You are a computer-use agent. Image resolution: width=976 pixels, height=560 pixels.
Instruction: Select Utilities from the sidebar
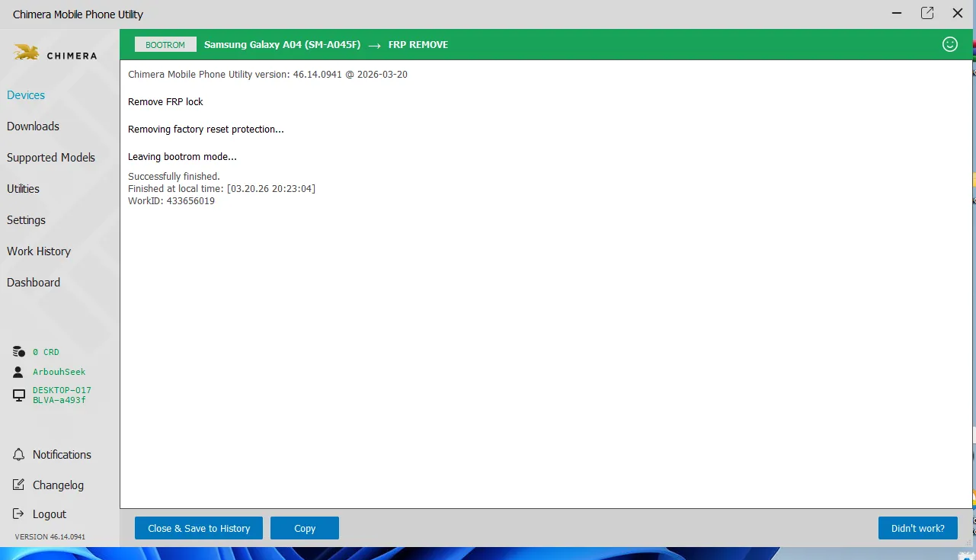pos(23,189)
